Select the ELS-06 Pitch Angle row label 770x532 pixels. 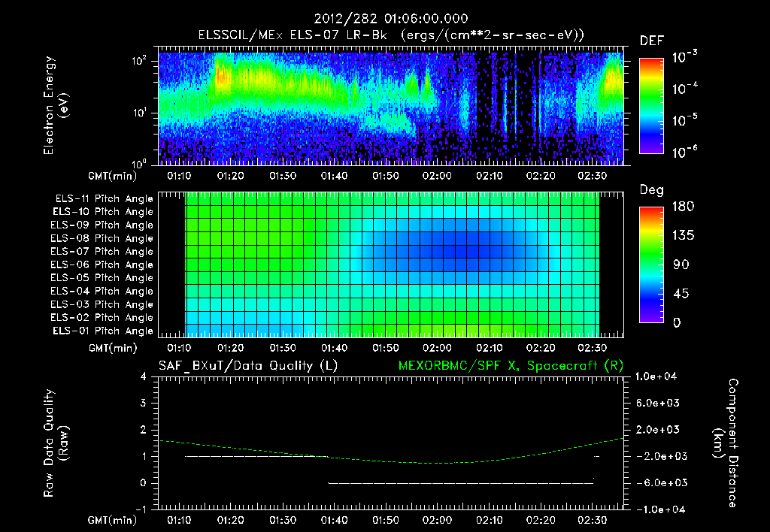102,264
